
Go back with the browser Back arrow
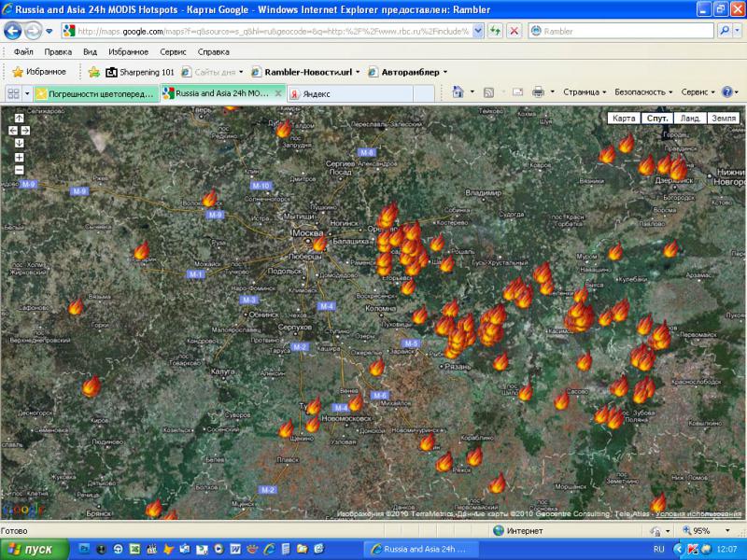tap(13, 32)
